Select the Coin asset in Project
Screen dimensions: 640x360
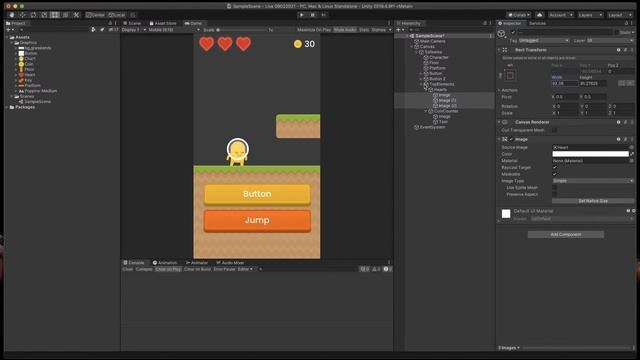(29, 64)
